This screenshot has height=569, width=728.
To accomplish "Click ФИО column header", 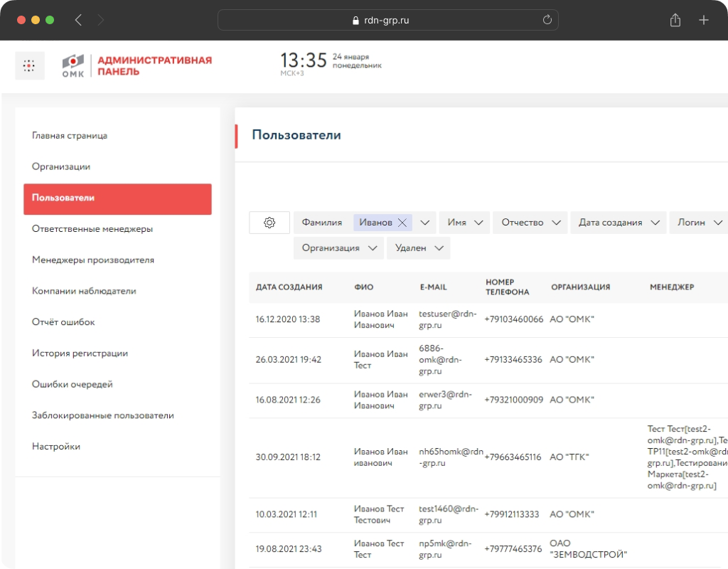I will click(363, 287).
